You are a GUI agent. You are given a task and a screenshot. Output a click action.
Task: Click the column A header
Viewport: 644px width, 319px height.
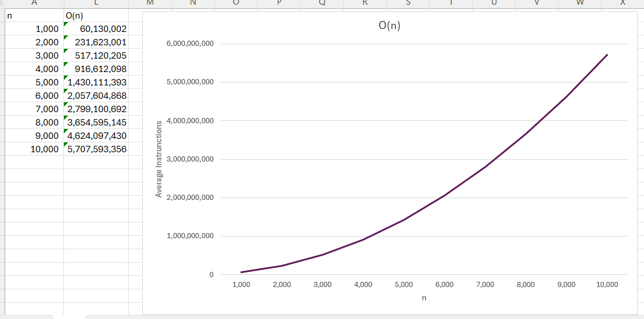[34, 3]
